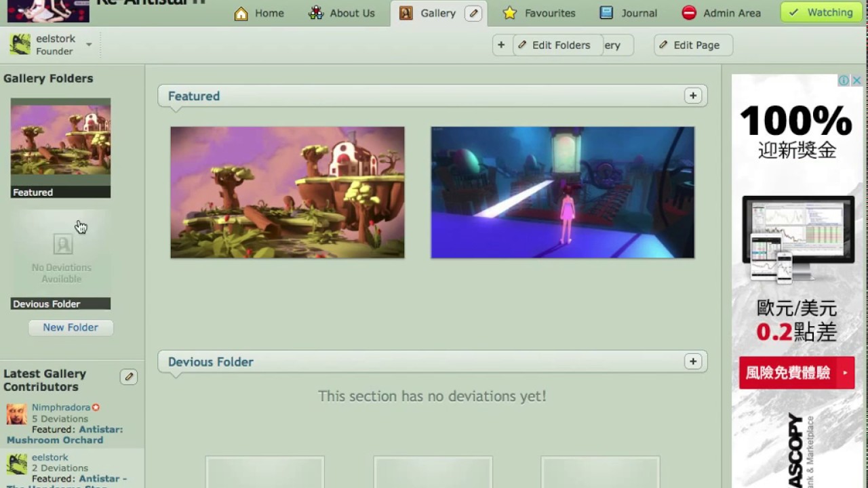Click the ad info icon
This screenshot has width=868, height=488.
844,81
